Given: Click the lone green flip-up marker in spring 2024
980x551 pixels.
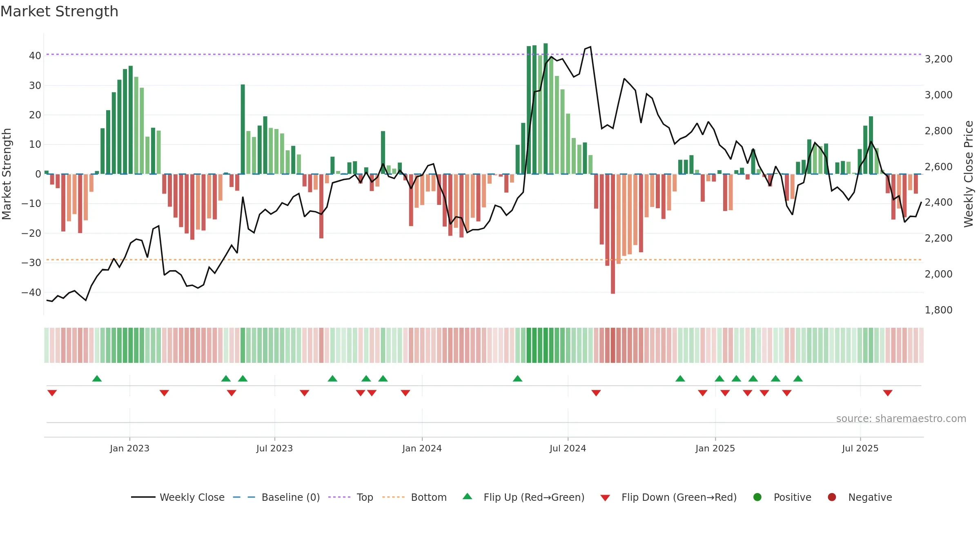Looking at the screenshot, I should pyautogui.click(x=517, y=378).
